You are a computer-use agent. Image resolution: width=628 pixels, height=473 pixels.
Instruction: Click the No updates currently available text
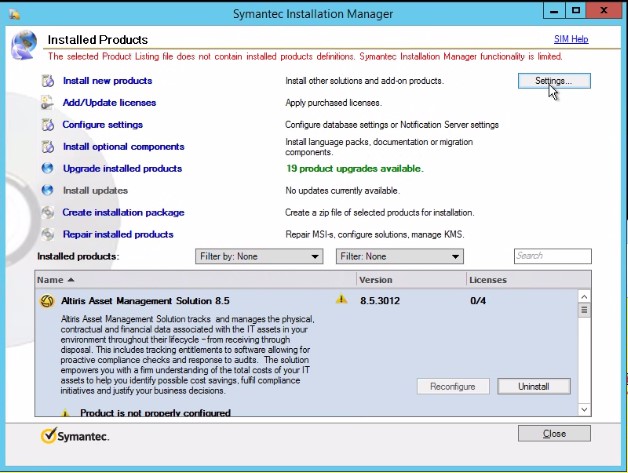[x=342, y=191]
